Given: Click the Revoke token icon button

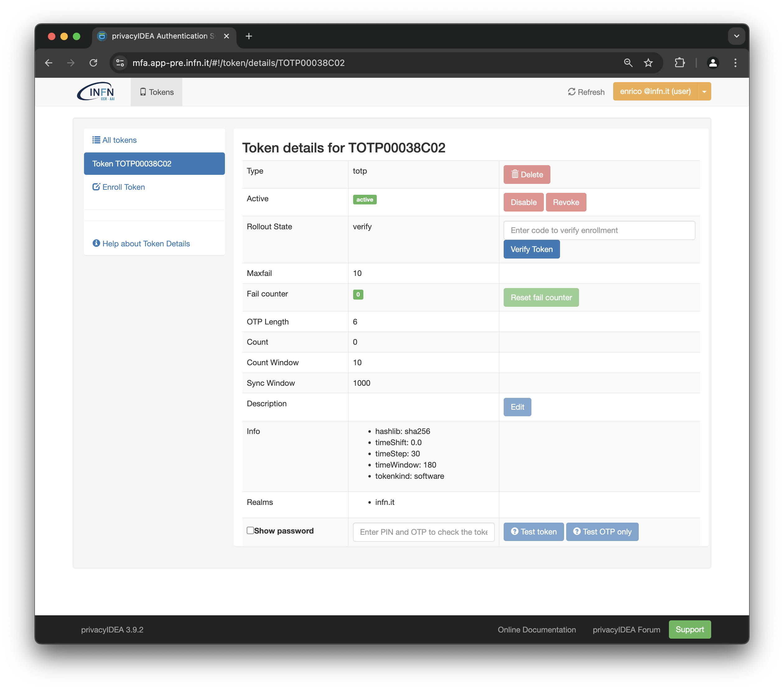Looking at the screenshot, I should click(566, 202).
